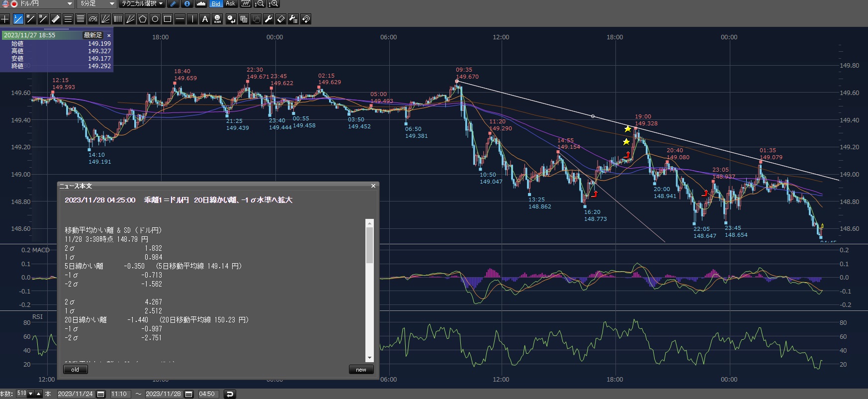Select the ellipse drawing tool

155,19
